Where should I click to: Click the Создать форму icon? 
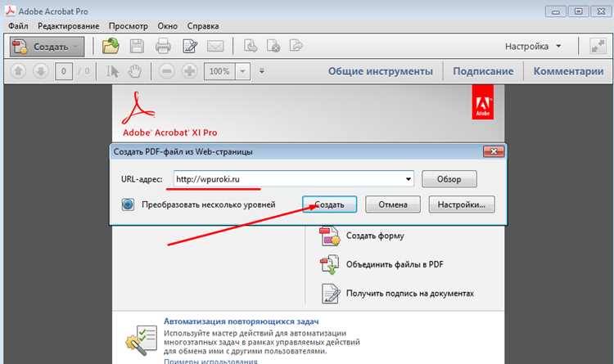330,236
